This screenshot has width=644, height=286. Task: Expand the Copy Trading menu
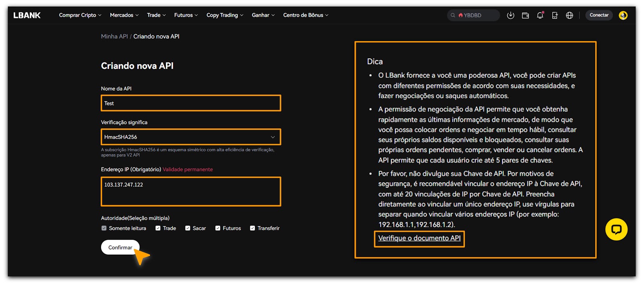225,15
